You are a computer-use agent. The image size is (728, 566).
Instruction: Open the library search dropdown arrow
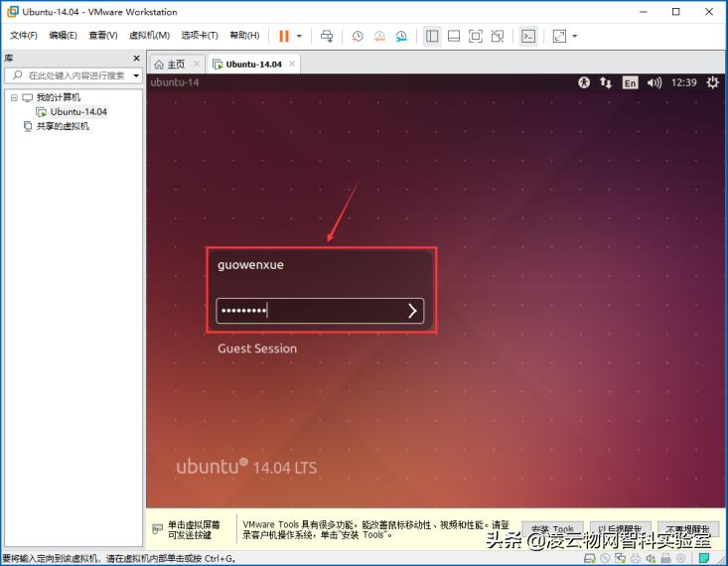[x=136, y=75]
